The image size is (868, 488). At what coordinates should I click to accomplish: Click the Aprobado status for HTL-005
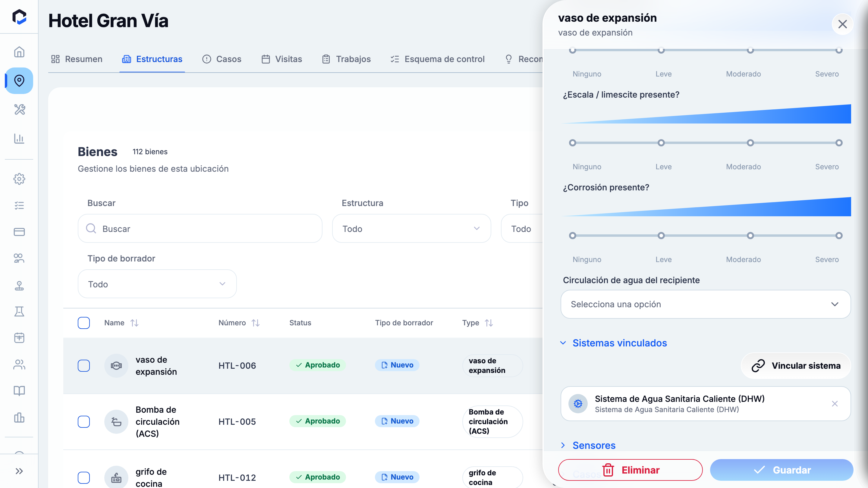coord(317,421)
